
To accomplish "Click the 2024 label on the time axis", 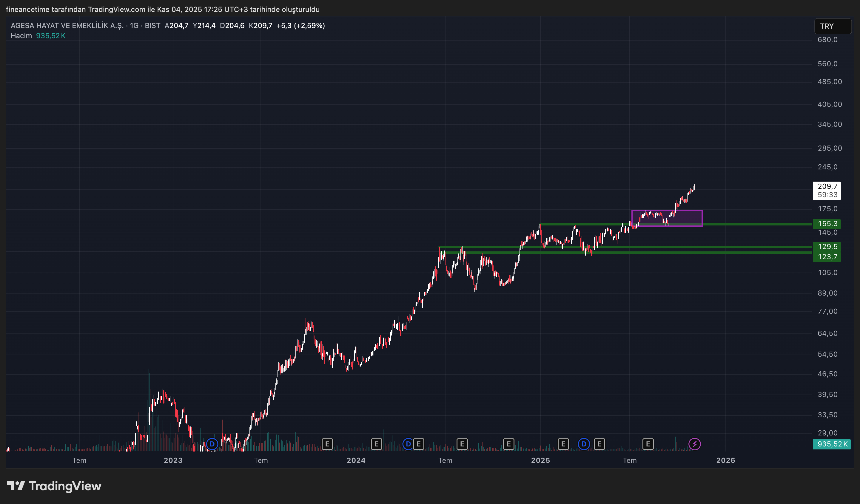I will click(x=356, y=460).
